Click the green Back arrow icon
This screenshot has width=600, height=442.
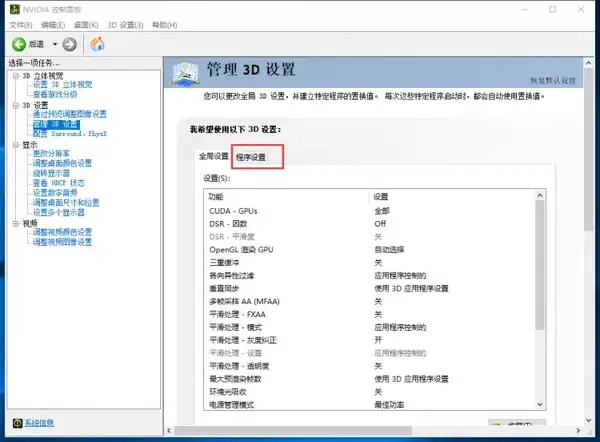tap(19, 44)
